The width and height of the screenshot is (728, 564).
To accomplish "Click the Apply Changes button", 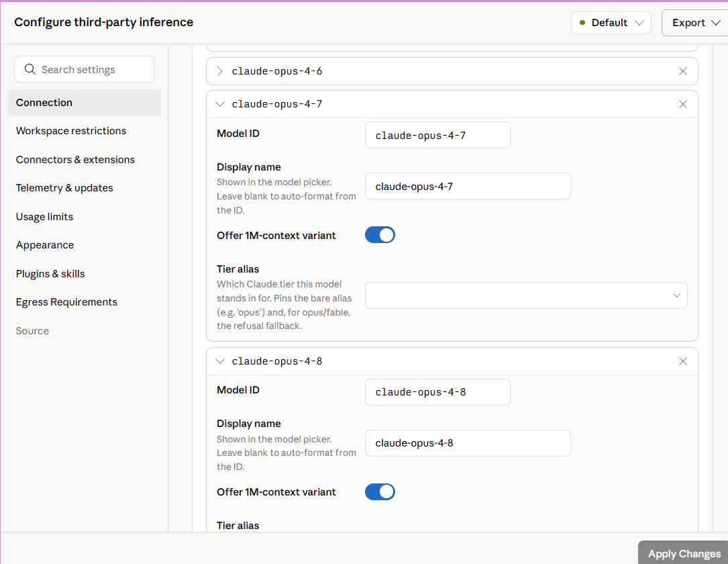I will (684, 553).
